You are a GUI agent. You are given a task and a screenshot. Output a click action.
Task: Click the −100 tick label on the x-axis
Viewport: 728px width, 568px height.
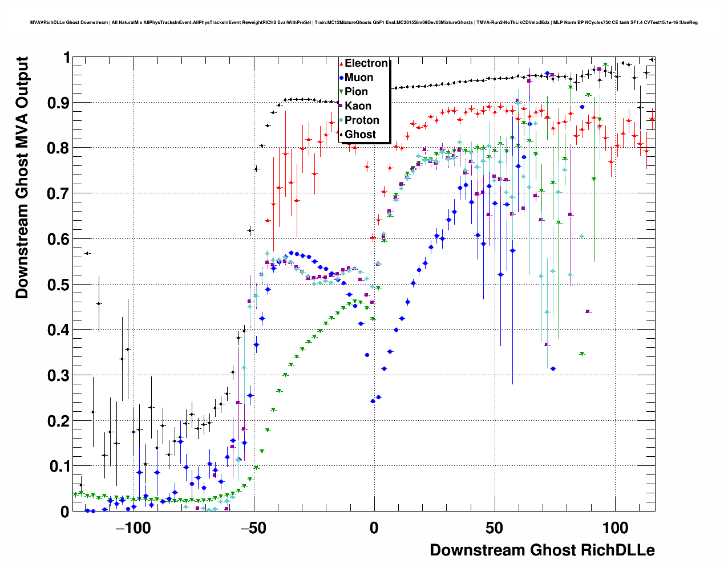[133, 528]
